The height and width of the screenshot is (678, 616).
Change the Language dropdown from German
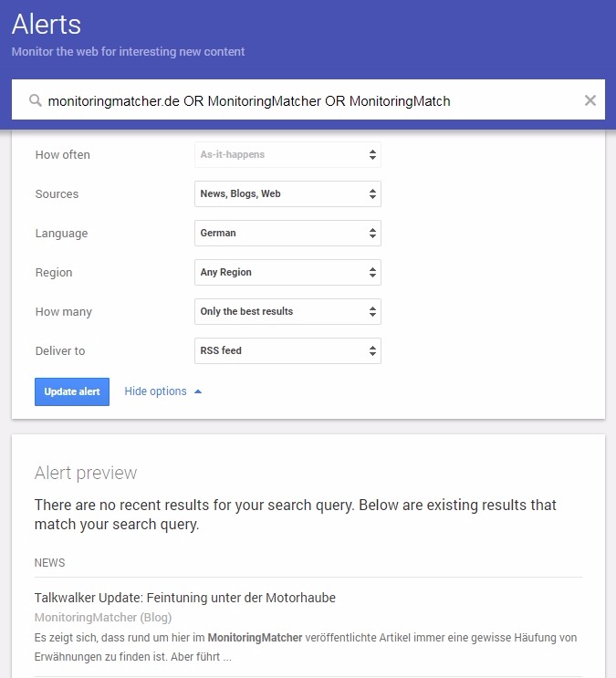(287, 234)
